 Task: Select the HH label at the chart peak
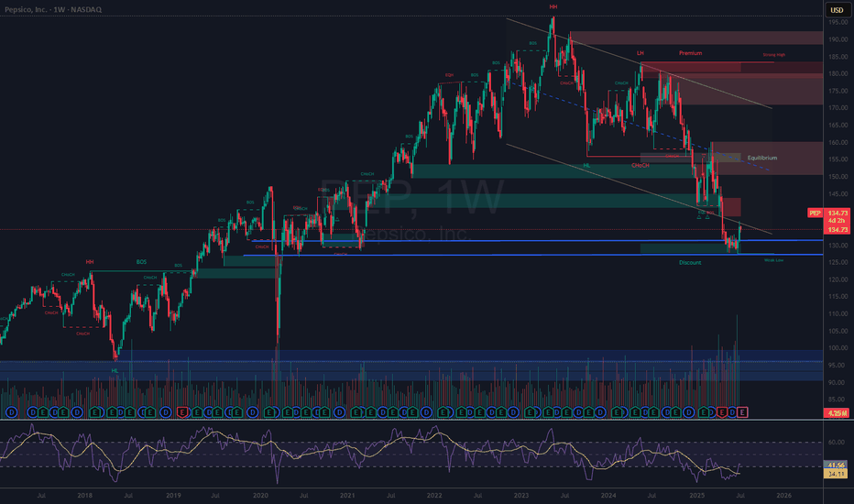(553, 7)
